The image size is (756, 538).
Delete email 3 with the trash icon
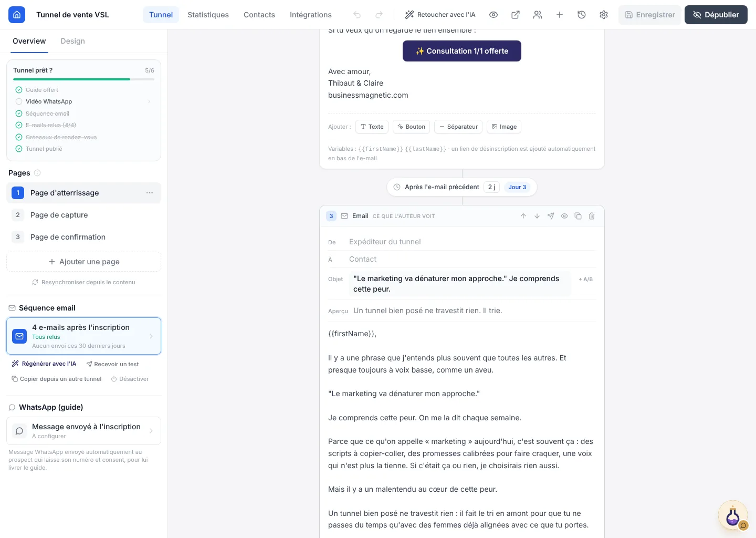click(x=592, y=216)
